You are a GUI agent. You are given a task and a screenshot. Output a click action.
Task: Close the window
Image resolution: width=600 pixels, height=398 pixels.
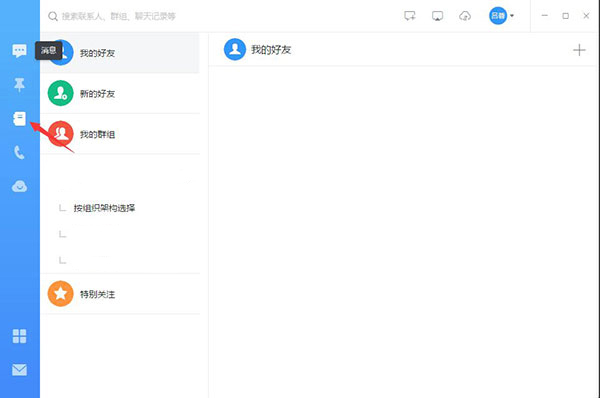point(586,16)
